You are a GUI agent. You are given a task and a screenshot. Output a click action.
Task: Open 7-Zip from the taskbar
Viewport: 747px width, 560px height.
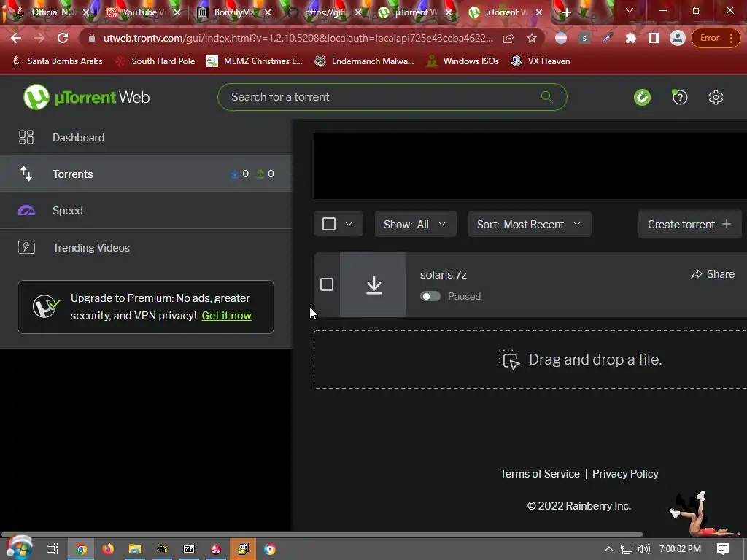click(x=189, y=549)
